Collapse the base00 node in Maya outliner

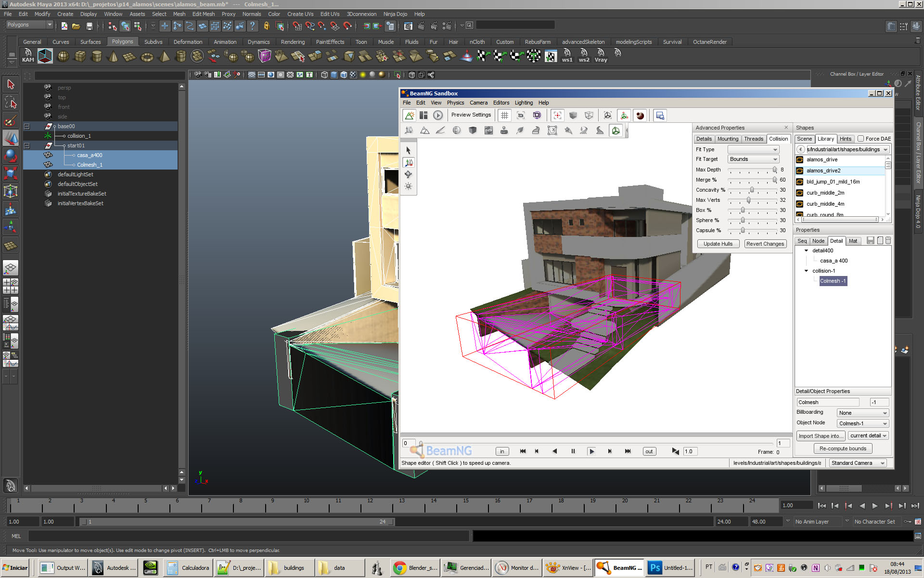27,126
